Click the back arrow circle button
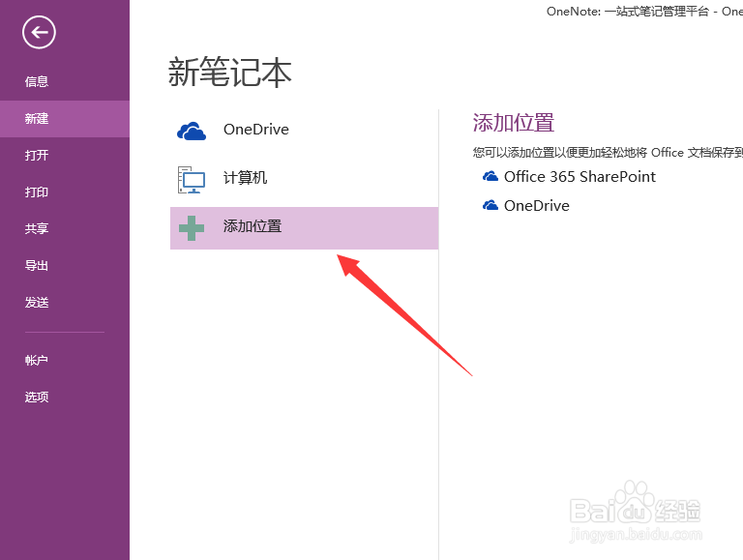Screen dimensions: 743x560 point(39,32)
